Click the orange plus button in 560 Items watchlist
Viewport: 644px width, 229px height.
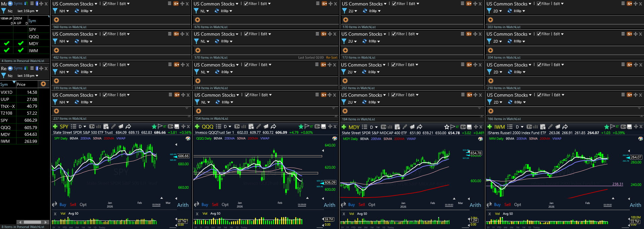point(56,20)
